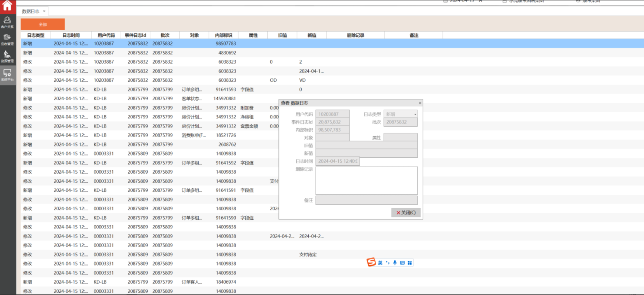This screenshot has height=295, width=644.
Task: Click the 备注 field in the dialog
Action: 366,200
